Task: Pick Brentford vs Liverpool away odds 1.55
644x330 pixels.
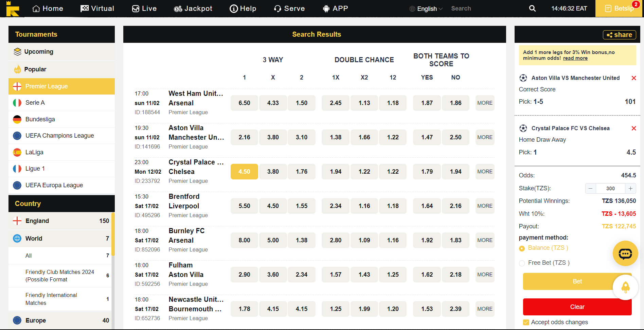Action: click(x=301, y=206)
